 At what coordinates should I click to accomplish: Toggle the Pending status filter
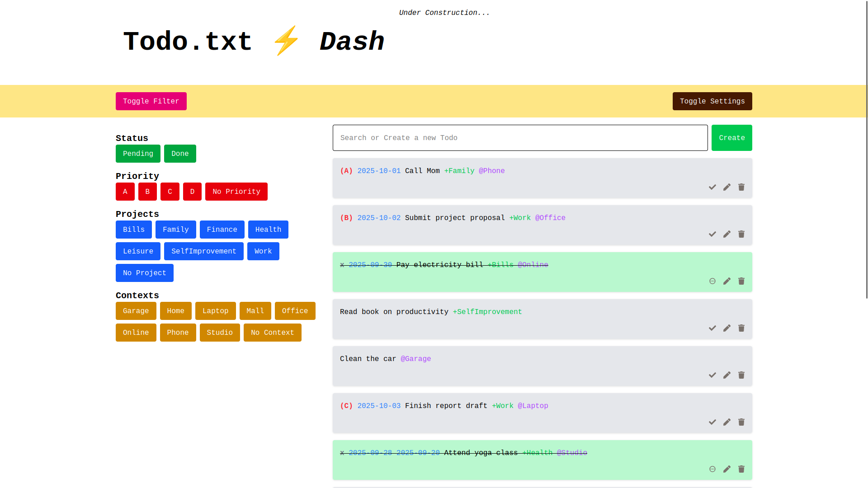point(138,154)
